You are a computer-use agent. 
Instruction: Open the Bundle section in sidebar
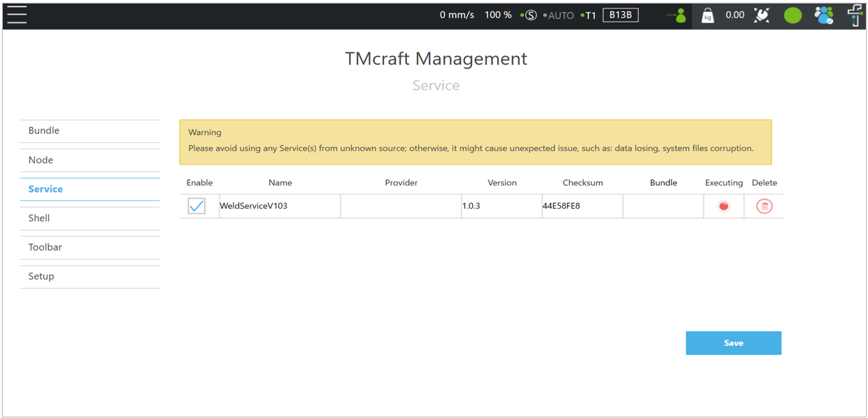[44, 131]
